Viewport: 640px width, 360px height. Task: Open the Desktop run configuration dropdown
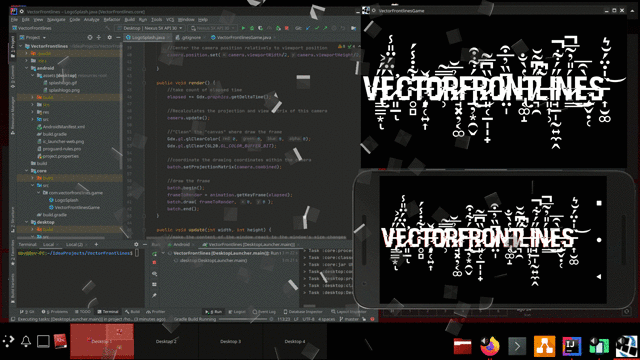tap(149, 28)
